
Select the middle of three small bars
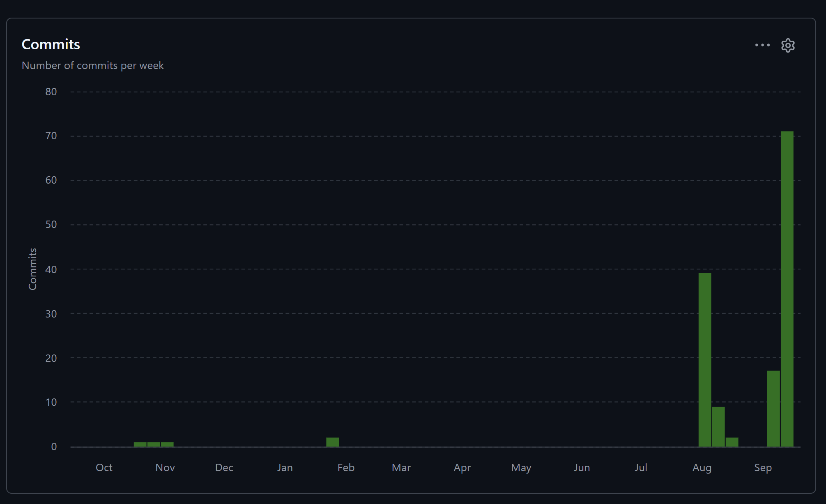[x=154, y=444]
